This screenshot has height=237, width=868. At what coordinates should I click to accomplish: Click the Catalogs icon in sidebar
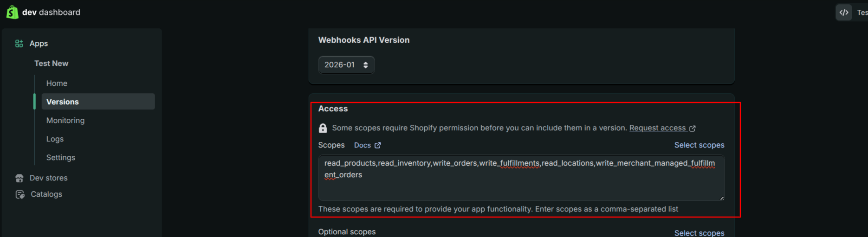20,194
